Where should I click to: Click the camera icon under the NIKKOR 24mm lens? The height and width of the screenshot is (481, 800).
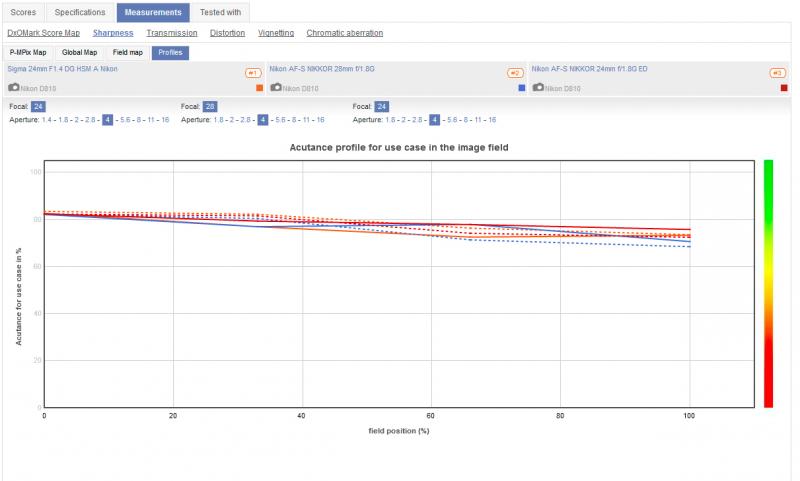[538, 87]
